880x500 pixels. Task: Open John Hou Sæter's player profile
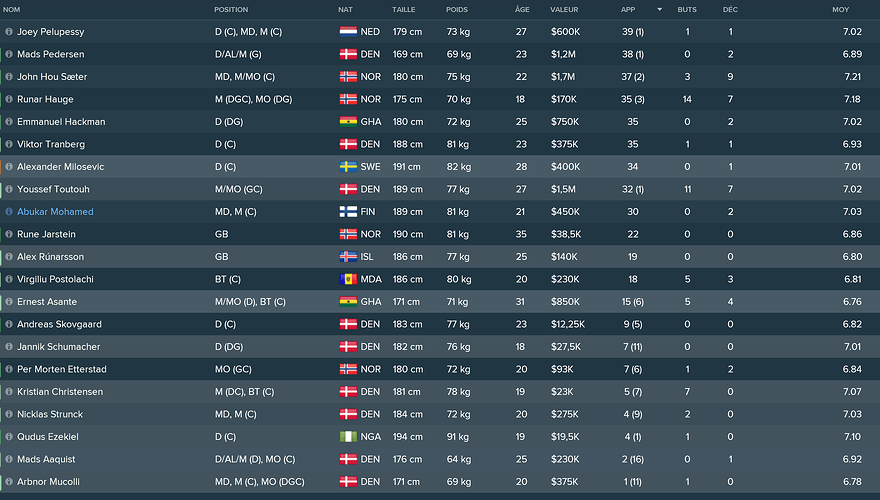tap(52, 77)
